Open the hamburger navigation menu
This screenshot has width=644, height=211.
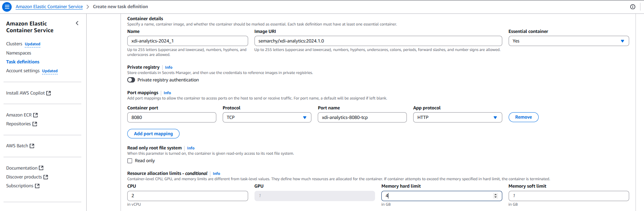7,7
